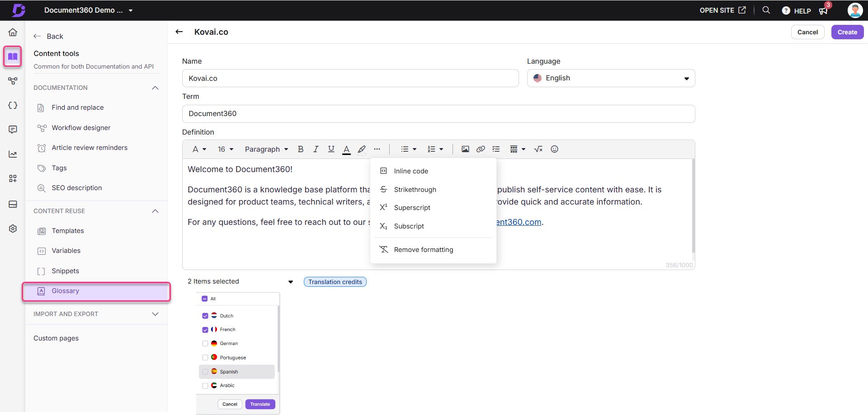Uncheck the French language checkbox
Screen dimensions: 868x415
point(205,330)
